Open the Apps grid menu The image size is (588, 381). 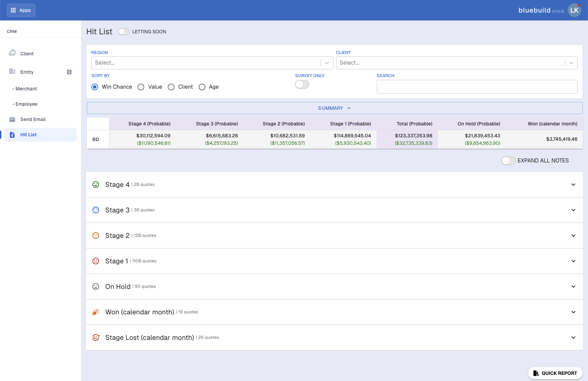pos(21,10)
